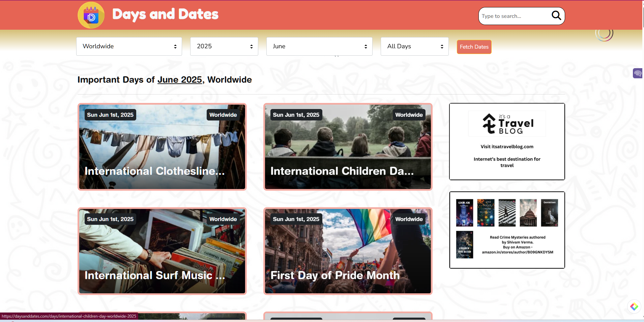
Task: Click the Days and Dates calendar logo
Action: (91, 15)
